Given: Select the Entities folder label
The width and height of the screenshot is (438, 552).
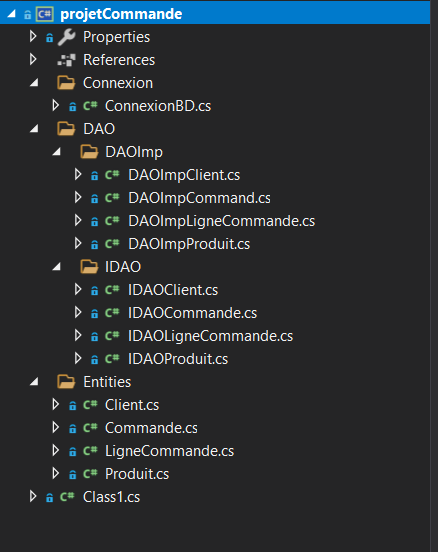Looking at the screenshot, I should 107,382.
